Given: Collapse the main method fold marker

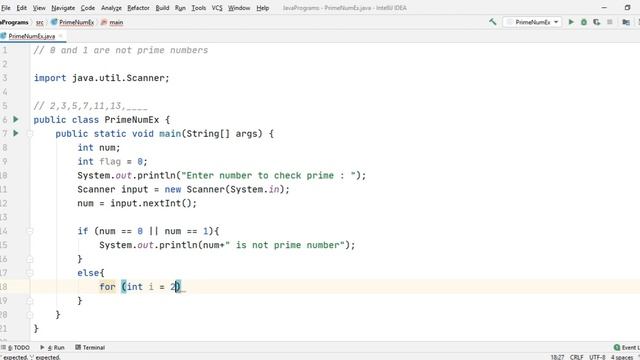Looking at the screenshot, I should [30, 133].
